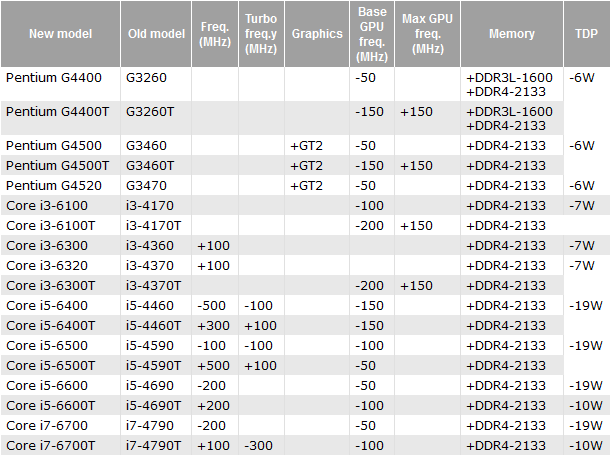Select the 'Core i5-6400' cell

[60, 305]
